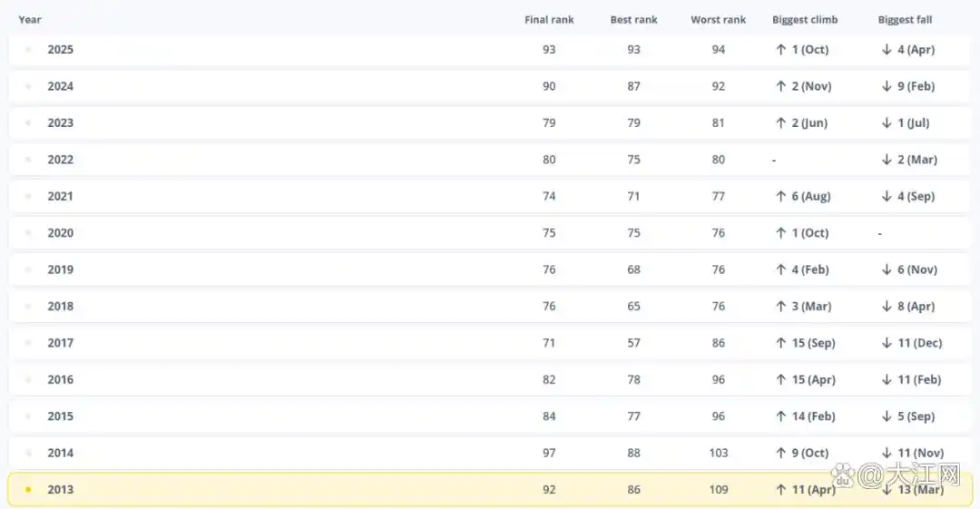980x509 pixels.
Task: Select the dot marker next to 2025
Action: pos(28,50)
